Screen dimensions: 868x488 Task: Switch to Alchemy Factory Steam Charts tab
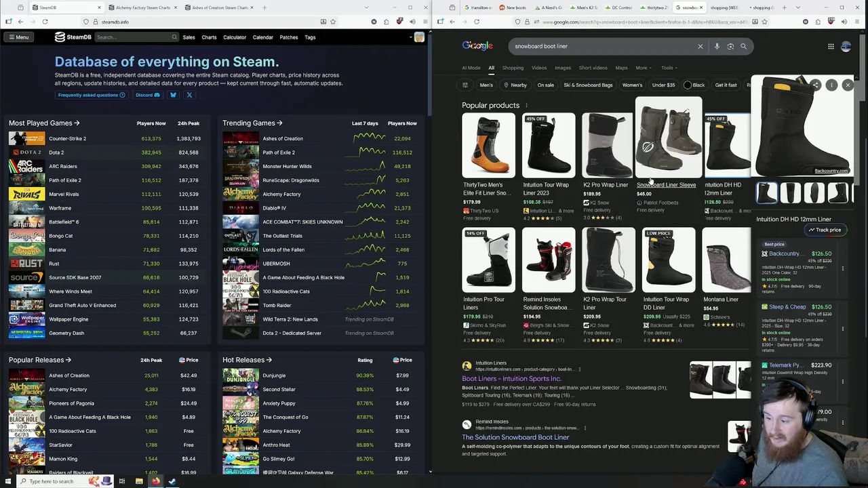point(143,7)
